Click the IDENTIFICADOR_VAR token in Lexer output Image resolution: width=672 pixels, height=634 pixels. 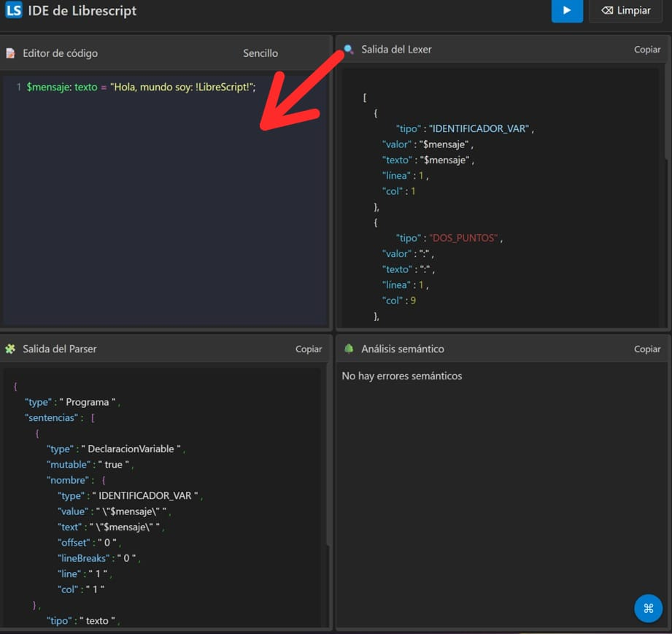[479, 128]
